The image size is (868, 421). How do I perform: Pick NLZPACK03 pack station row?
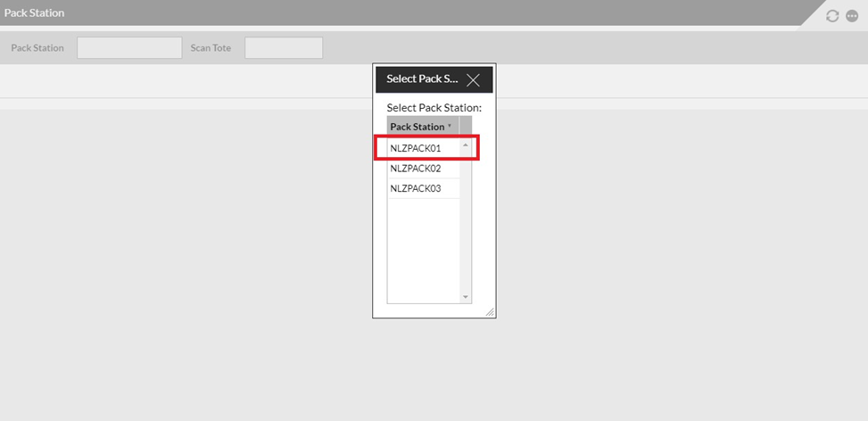pyautogui.click(x=416, y=188)
